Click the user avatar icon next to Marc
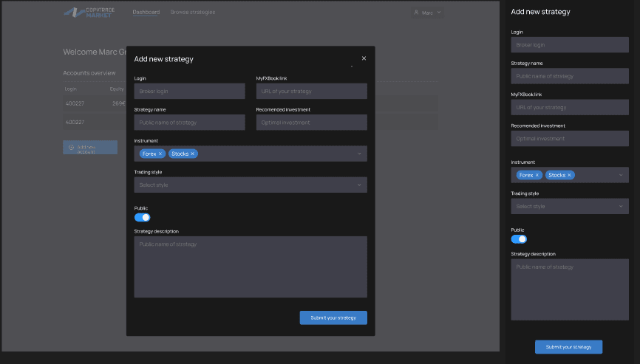640x364 pixels. (x=416, y=13)
